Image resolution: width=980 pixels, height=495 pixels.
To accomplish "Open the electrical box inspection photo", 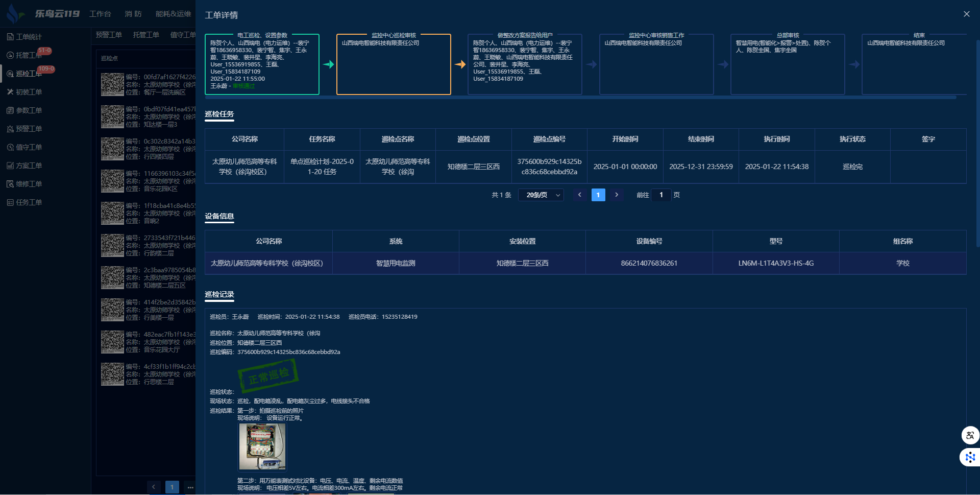I will tap(262, 446).
